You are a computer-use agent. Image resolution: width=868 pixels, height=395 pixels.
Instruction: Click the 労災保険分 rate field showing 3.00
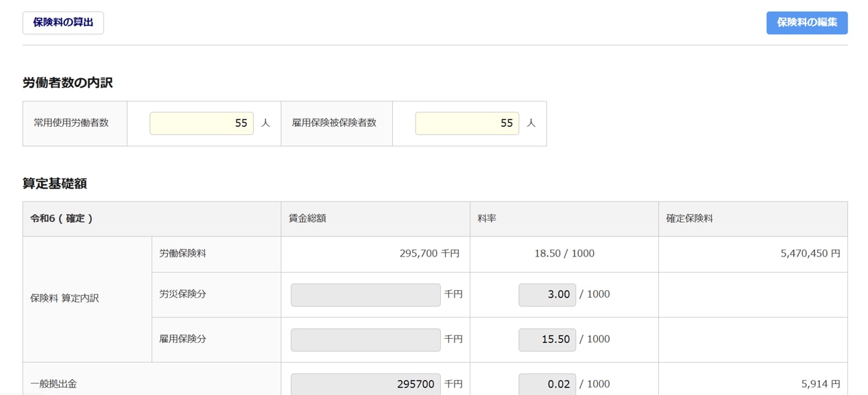pyautogui.click(x=547, y=295)
